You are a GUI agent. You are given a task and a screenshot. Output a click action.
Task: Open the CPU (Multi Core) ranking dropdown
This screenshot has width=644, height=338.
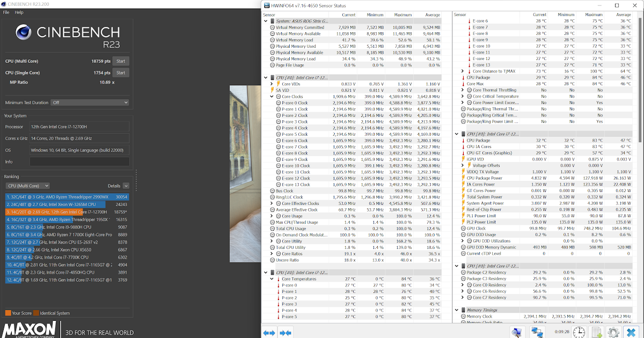27,186
